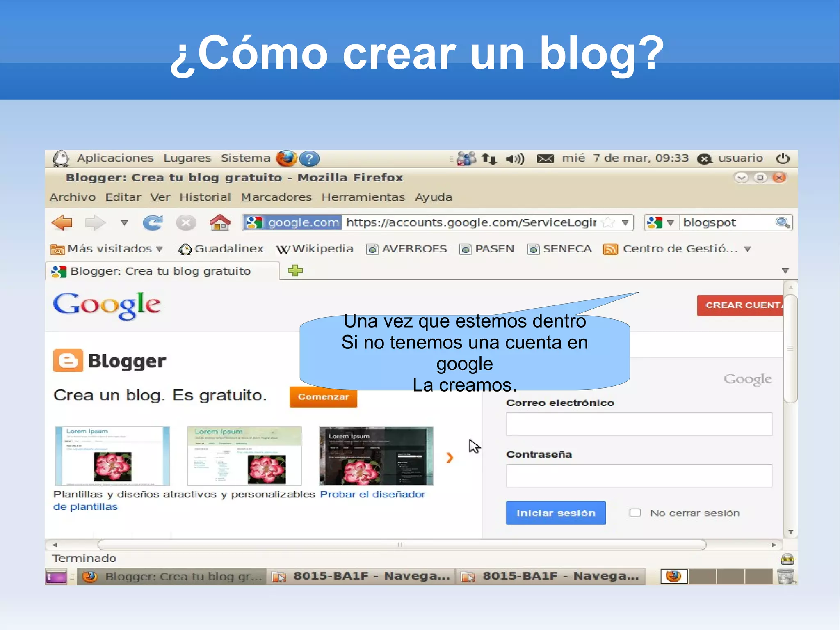Show next templates with orange arrow
This screenshot has height=630, width=840.
(x=450, y=458)
